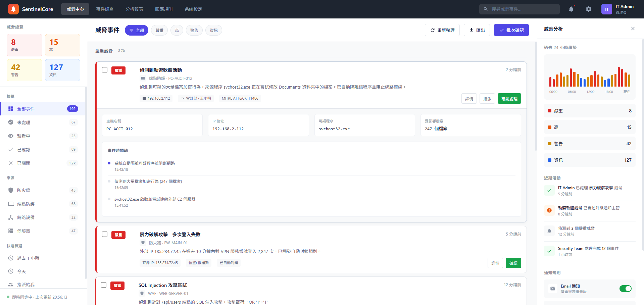Screen dimensions: 644x305
Task: Click the 端點防護 laptop icon
Action: point(11,204)
